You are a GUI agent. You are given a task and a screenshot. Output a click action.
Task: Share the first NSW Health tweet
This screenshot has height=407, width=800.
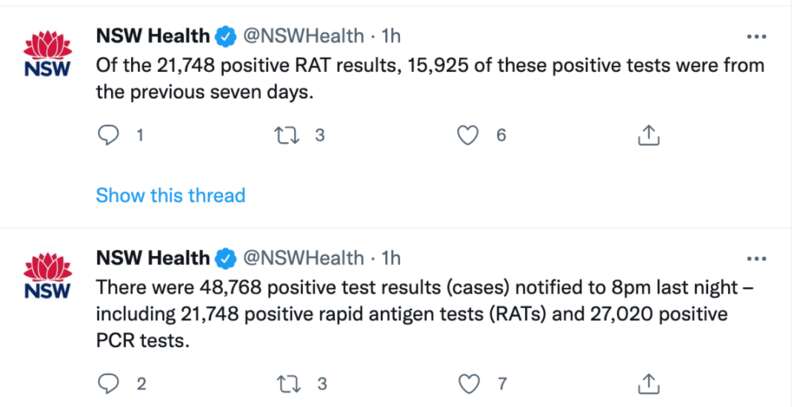click(648, 135)
